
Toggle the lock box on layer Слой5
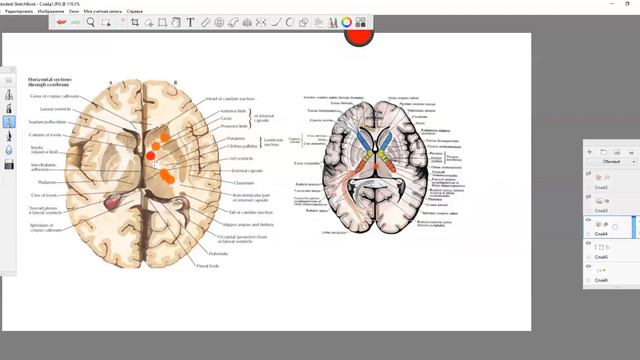click(589, 257)
